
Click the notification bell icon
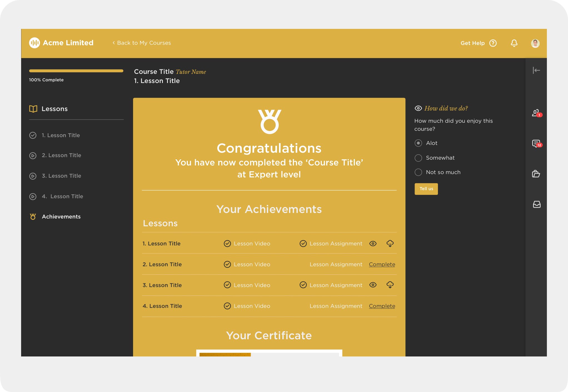514,43
